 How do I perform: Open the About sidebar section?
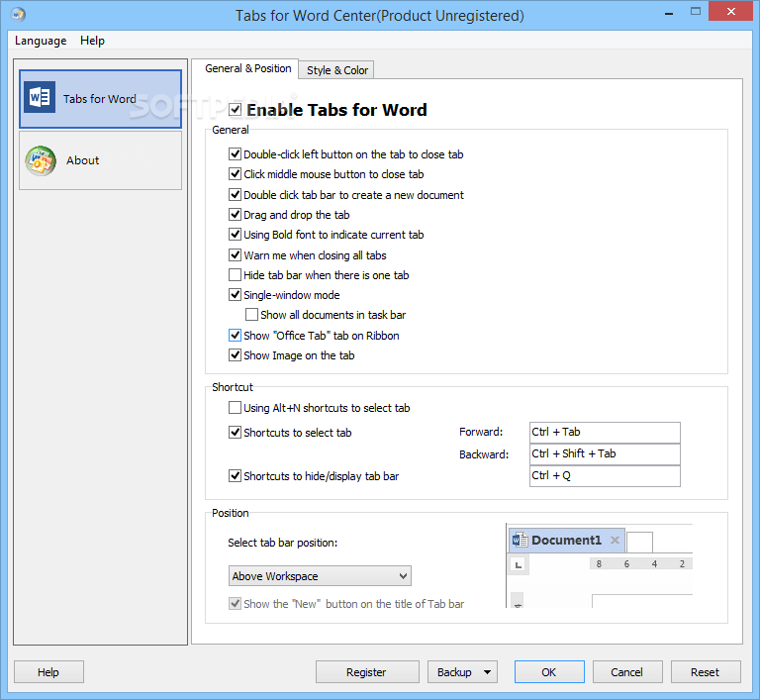[100, 160]
